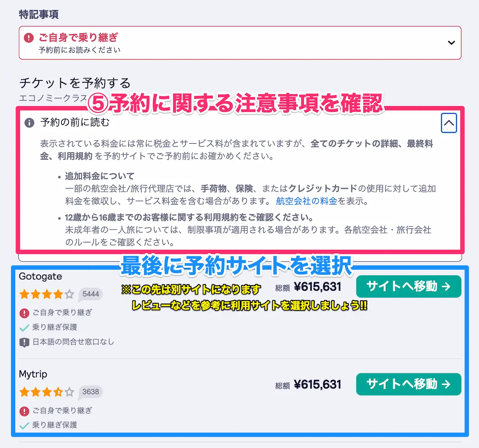The image size is (479, 448).
Task: Go to the Mytrip site via サイトへ移動
Action: (409, 384)
